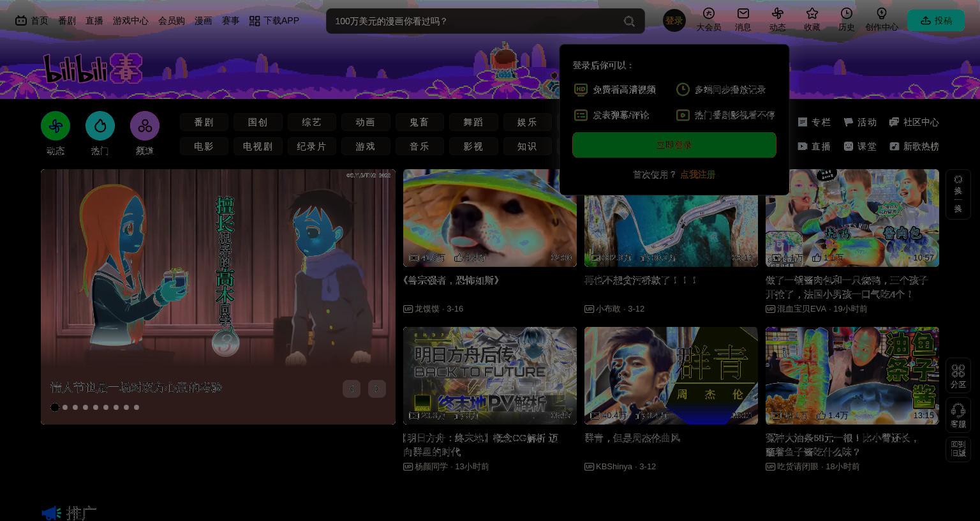Viewport: 980px width, 521px height.
Task: Open title 再也不想贪污桥款了！！！
Action: tap(641, 280)
